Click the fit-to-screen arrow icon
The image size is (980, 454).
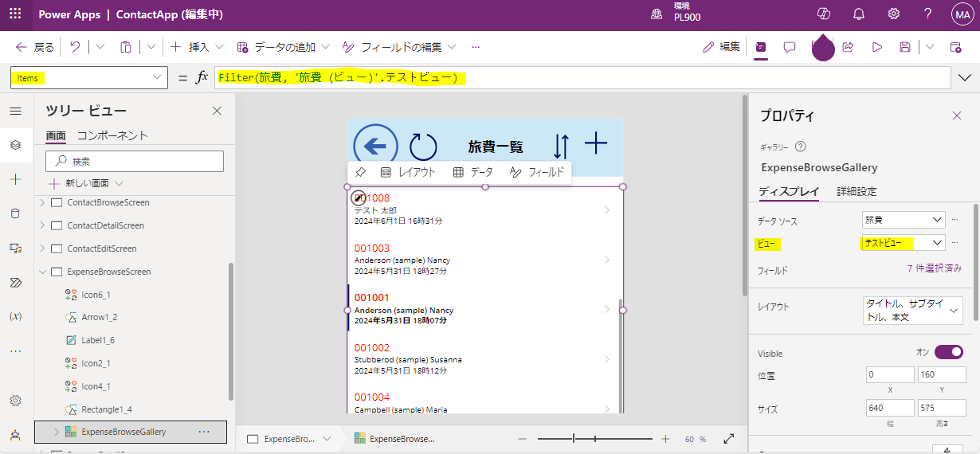click(x=728, y=439)
